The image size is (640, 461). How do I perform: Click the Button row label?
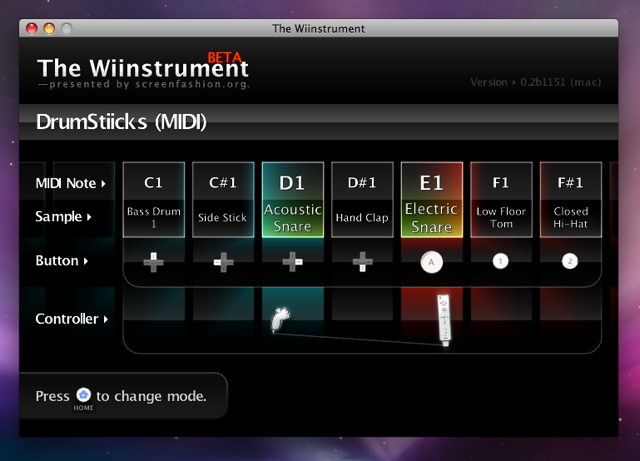tap(62, 261)
